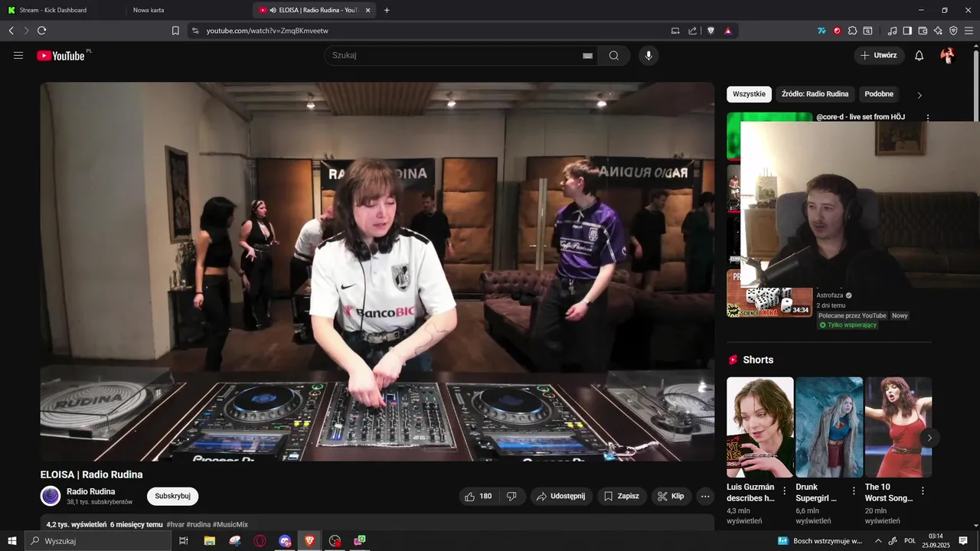
Task: Open Brave Shields lion icon
Action: tap(710, 31)
